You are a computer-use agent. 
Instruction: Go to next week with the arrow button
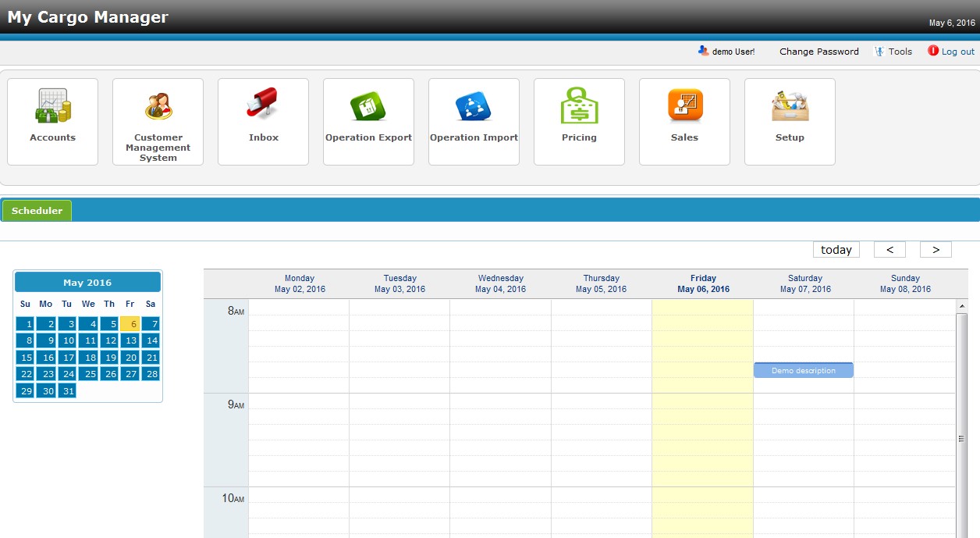pyautogui.click(x=936, y=249)
